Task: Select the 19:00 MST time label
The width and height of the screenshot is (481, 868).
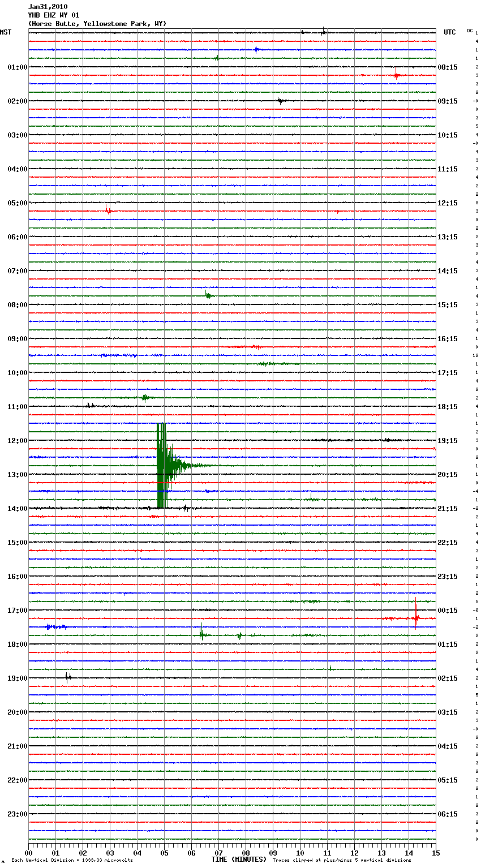Action: pos(18,678)
